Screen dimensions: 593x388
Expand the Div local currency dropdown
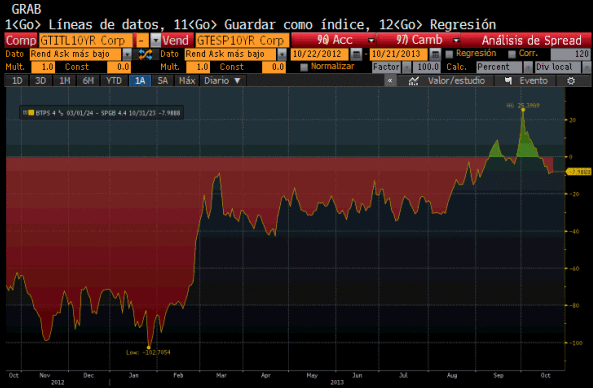click(x=587, y=67)
